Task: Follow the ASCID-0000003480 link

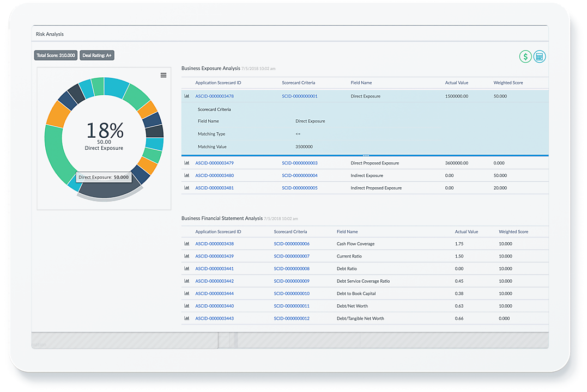Action: [x=215, y=175]
